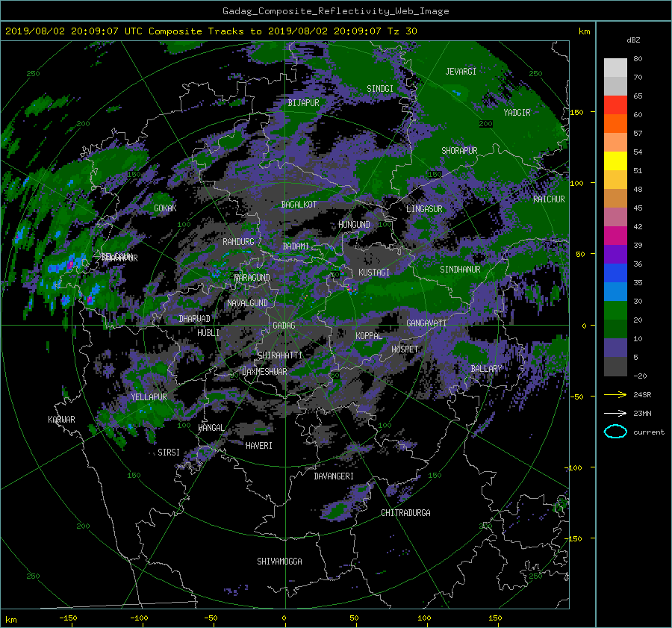This screenshot has height=628, width=672.
Task: Click the magenta 42 dBZ color swatch
Action: (x=615, y=235)
